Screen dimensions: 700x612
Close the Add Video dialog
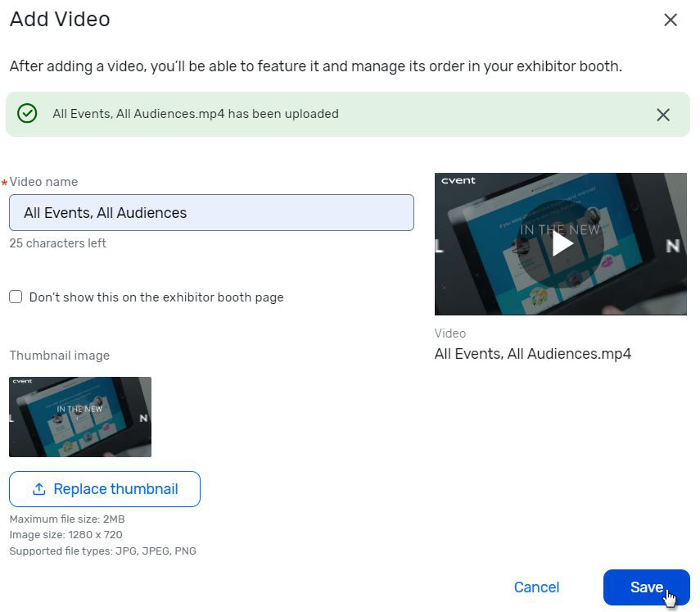click(671, 20)
